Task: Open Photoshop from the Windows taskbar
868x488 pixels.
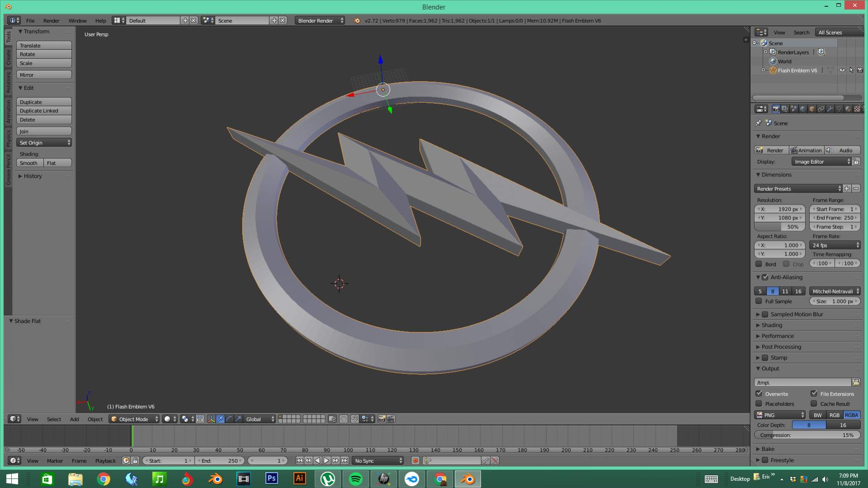Action: pyautogui.click(x=271, y=479)
